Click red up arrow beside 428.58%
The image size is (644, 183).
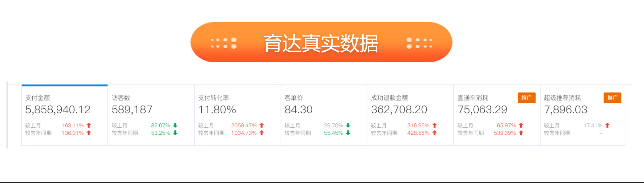435,133
